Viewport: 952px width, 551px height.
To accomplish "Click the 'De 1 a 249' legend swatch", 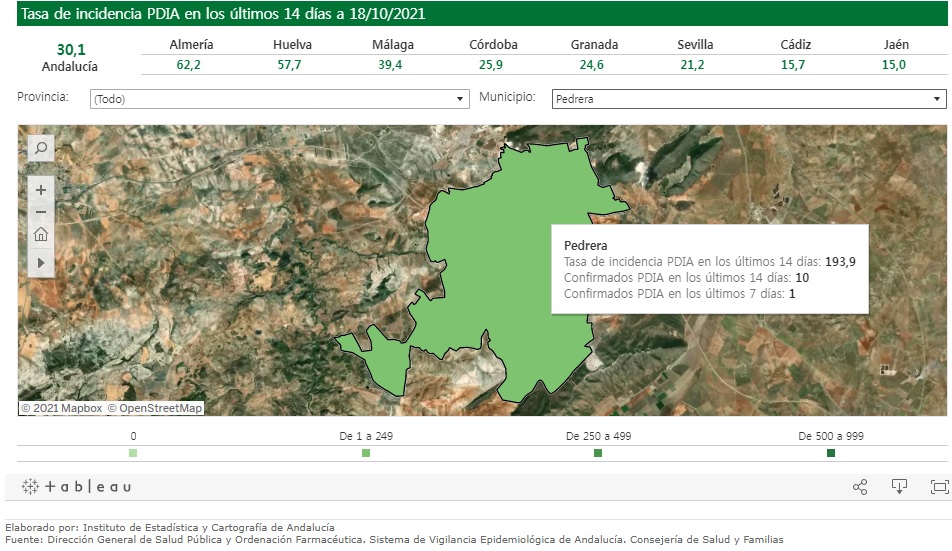I will click(366, 454).
